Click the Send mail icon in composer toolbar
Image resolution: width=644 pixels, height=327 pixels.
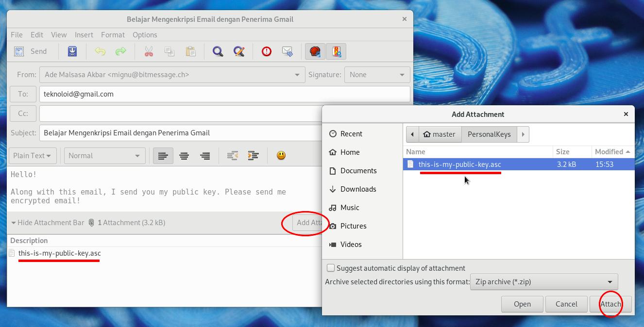click(x=19, y=51)
